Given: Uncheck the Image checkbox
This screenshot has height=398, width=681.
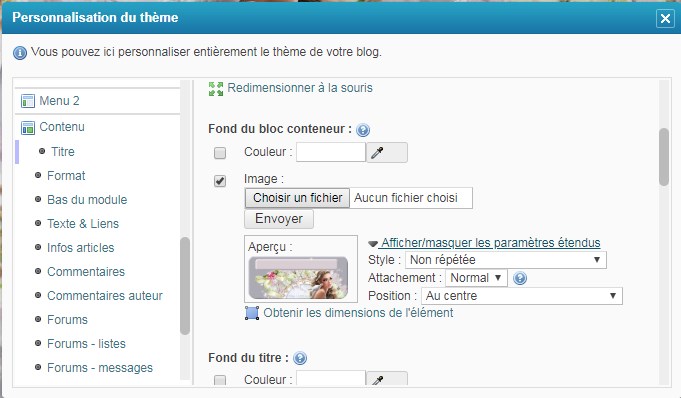Looking at the screenshot, I should (220, 181).
